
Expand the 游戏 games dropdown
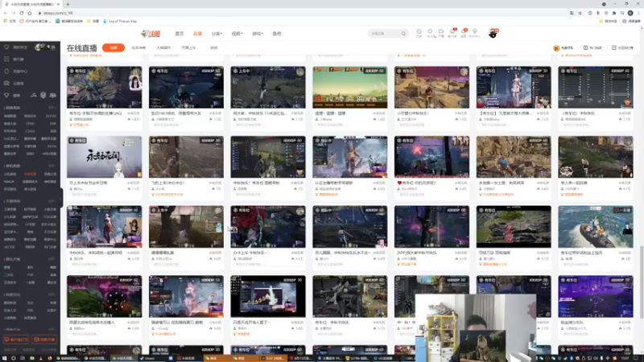point(257,34)
